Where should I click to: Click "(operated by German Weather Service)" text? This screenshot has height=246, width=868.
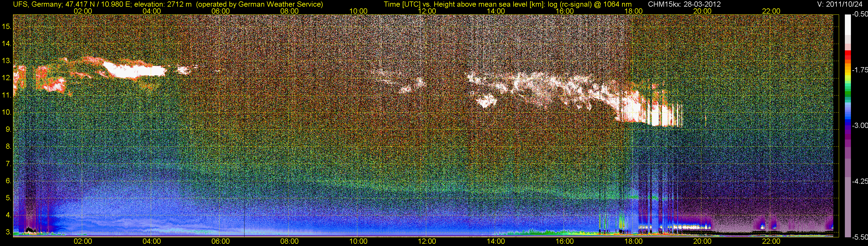(x=260, y=4)
